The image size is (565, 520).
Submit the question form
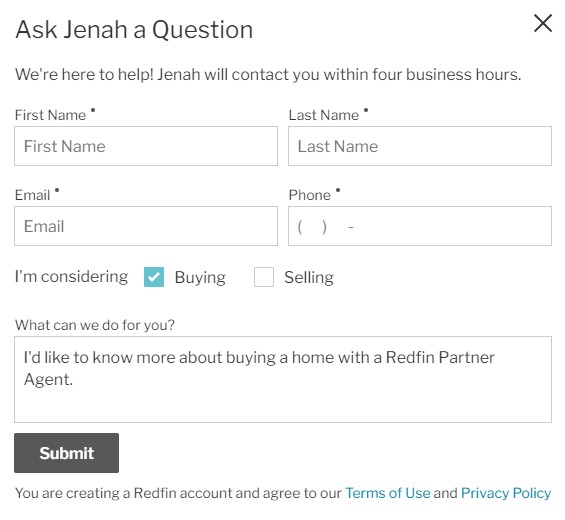click(67, 453)
